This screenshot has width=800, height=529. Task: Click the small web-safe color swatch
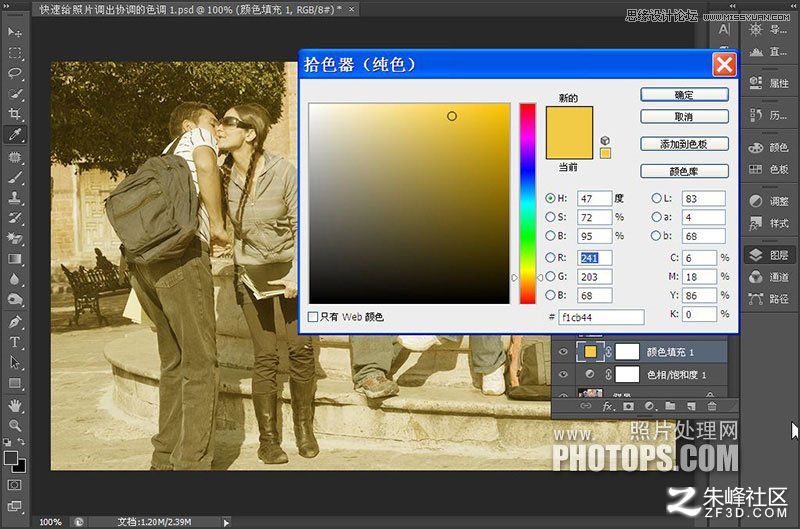point(605,153)
